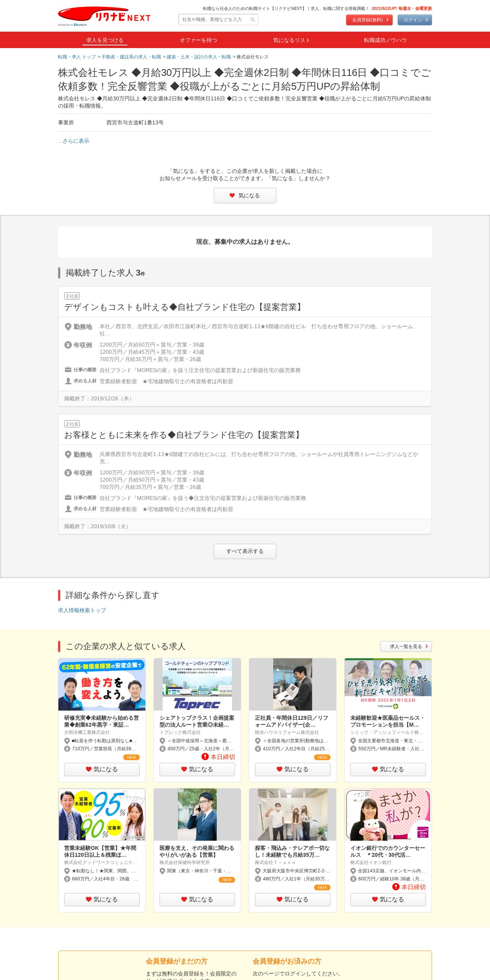Favorite the Ｔ－ｕｎｏ job with 気になる
This screenshot has width=490, height=980.
point(293,899)
